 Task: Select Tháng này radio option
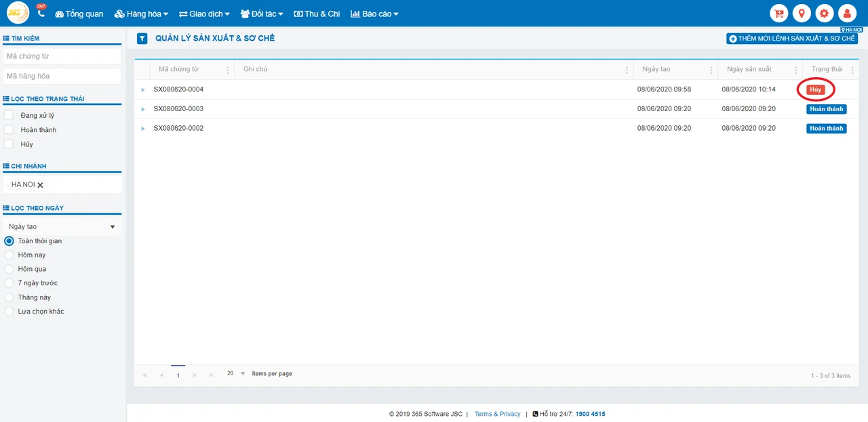[9, 297]
